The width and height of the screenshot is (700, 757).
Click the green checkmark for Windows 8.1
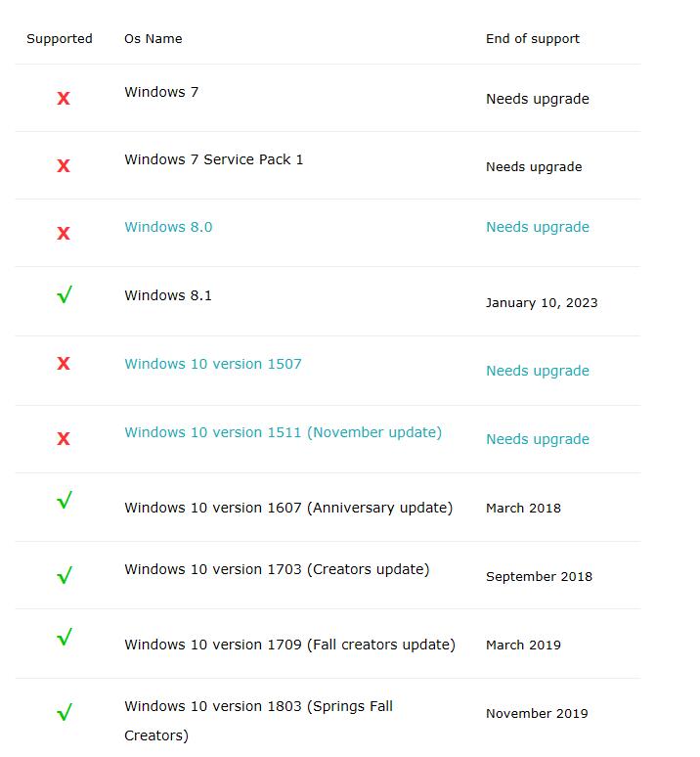tap(65, 294)
